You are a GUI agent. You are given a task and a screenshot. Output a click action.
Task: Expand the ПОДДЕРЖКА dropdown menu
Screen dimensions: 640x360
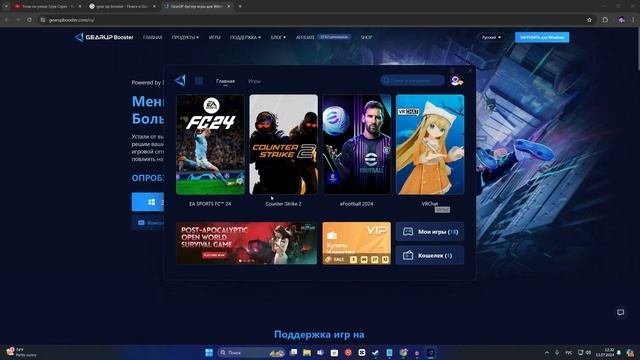coord(245,37)
